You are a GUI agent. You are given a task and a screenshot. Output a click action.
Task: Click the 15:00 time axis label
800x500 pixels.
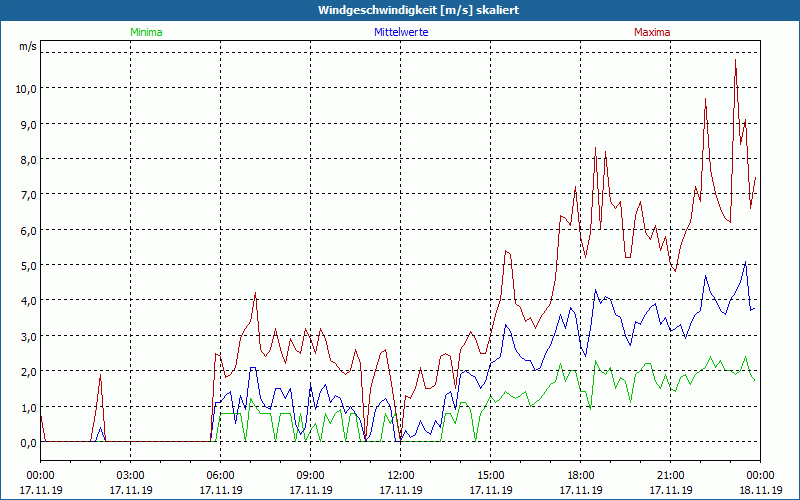point(491,476)
